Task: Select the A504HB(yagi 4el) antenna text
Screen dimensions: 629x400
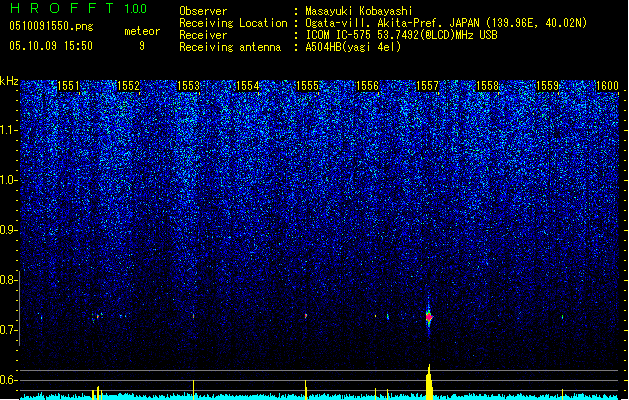Action: 353,47
